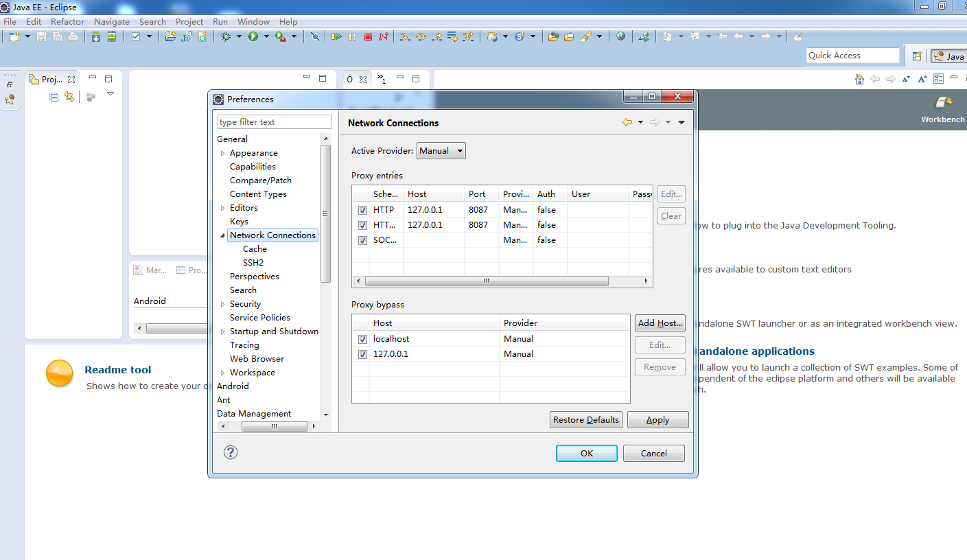Click the Open Perspective icon

coord(917,56)
